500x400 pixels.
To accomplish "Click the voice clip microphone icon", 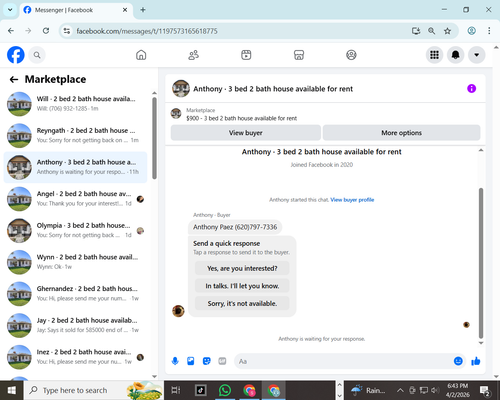I will (175, 361).
